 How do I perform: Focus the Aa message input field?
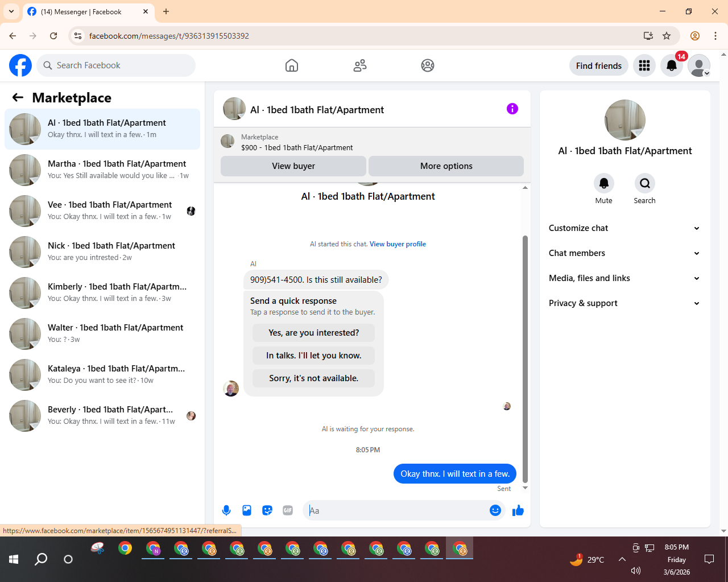398,510
